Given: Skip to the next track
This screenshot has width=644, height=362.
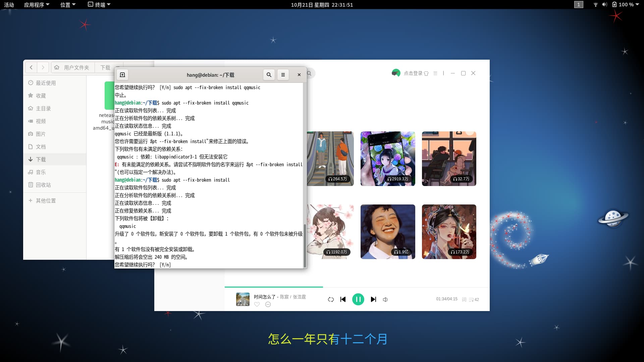Looking at the screenshot, I should 373,299.
